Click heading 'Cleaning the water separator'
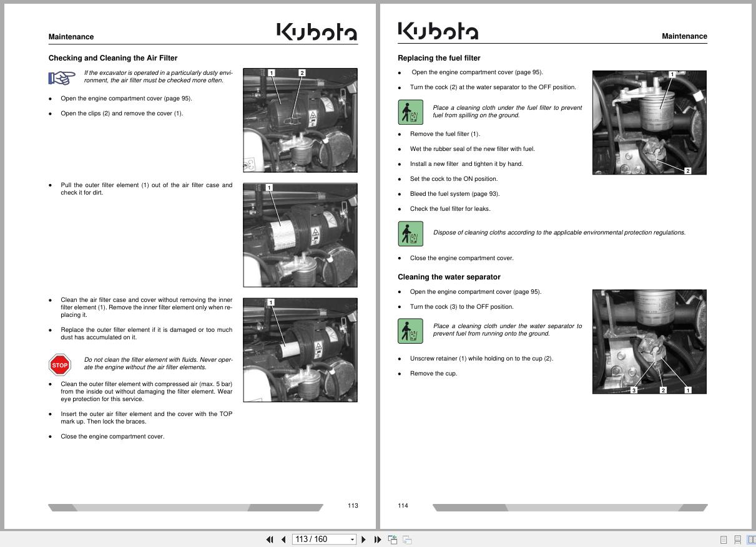 click(449, 277)
